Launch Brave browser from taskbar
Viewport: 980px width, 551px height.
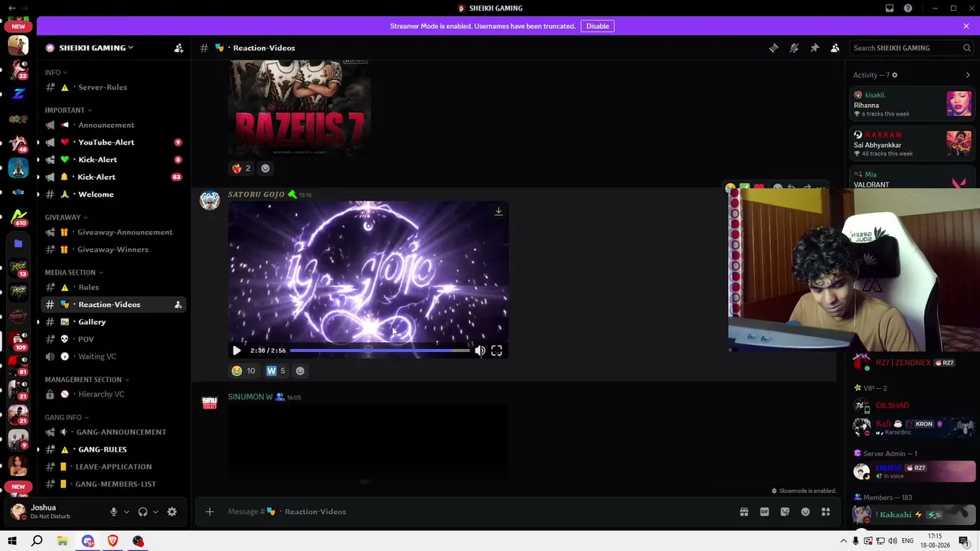click(x=113, y=541)
